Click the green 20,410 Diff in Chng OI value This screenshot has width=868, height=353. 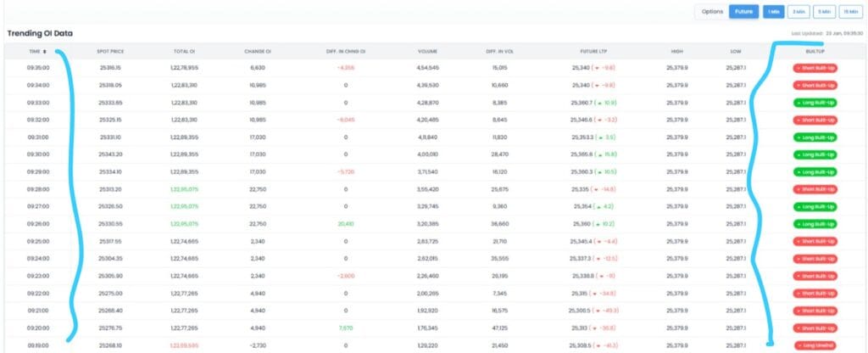click(x=345, y=224)
